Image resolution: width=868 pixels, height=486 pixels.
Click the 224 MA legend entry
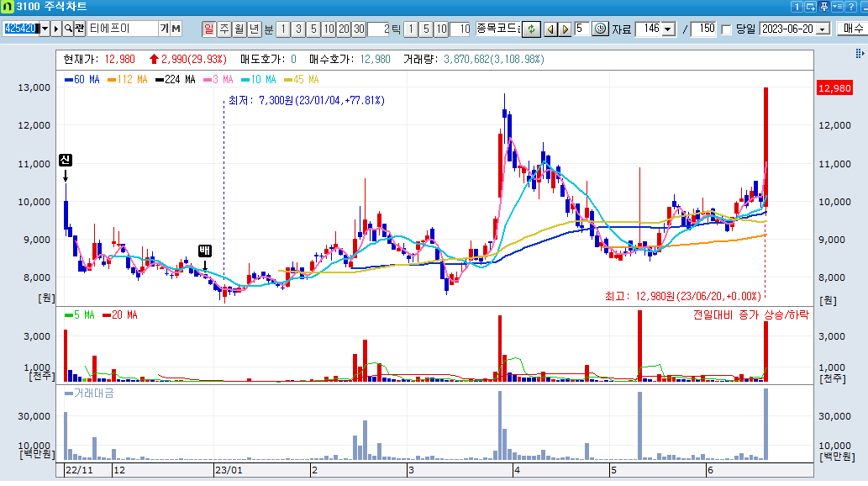pyautogui.click(x=176, y=80)
